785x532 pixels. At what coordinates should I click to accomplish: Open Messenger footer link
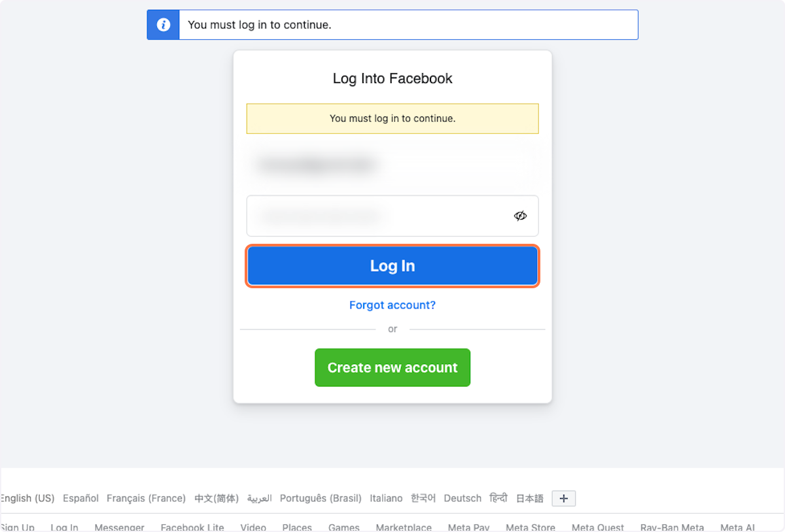point(119,527)
